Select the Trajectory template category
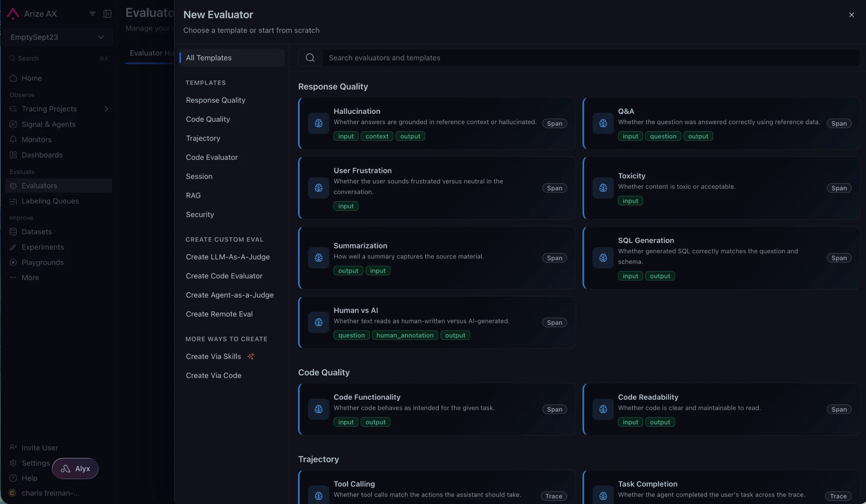The width and height of the screenshot is (866, 504). pos(203,138)
